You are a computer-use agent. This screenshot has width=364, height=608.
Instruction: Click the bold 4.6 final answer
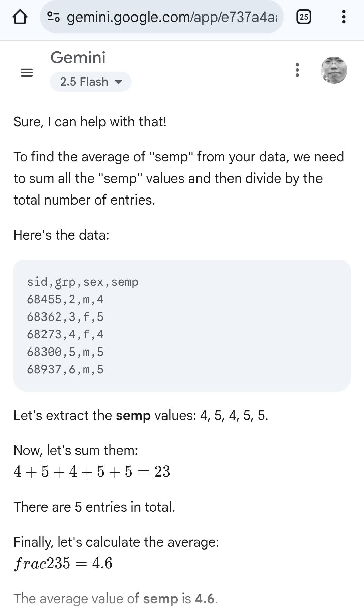pos(205,599)
